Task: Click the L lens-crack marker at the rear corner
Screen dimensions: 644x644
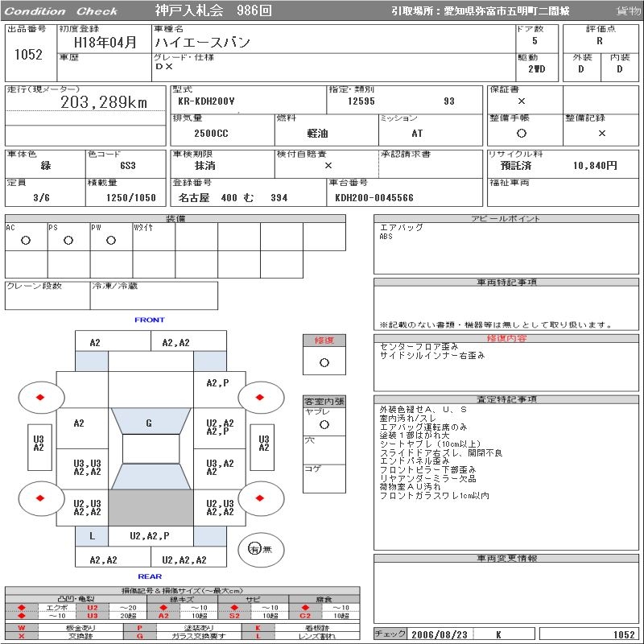Action: pos(92,535)
